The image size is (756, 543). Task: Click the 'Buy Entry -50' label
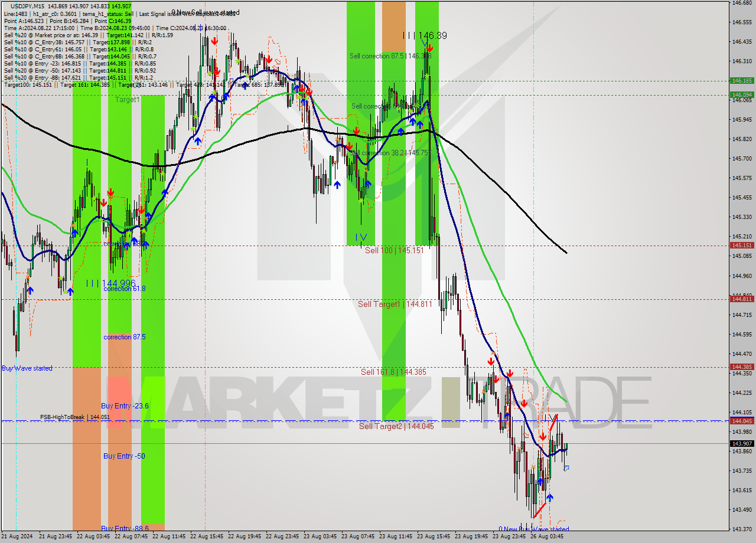click(x=124, y=456)
